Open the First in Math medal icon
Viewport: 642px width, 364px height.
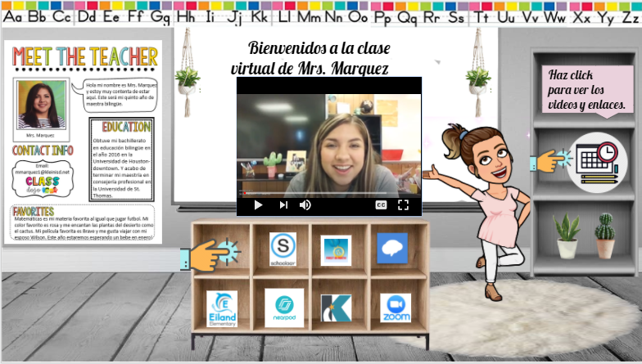pos(336,250)
